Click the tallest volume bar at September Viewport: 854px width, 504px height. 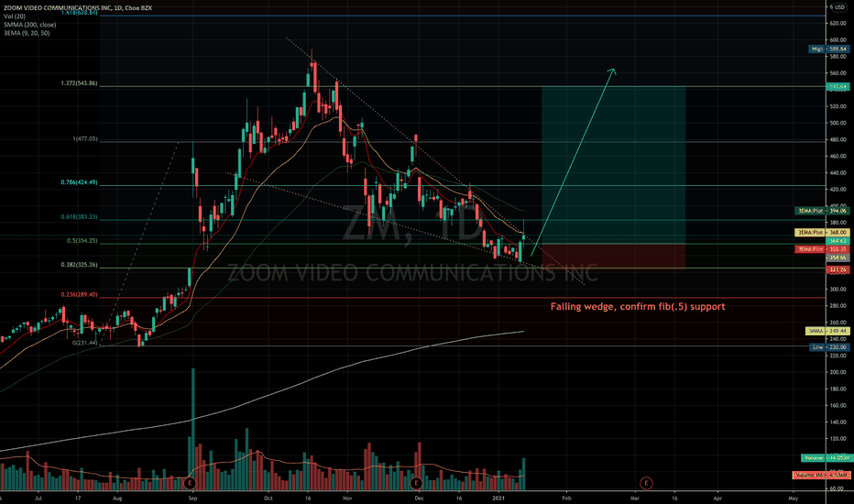point(192,430)
